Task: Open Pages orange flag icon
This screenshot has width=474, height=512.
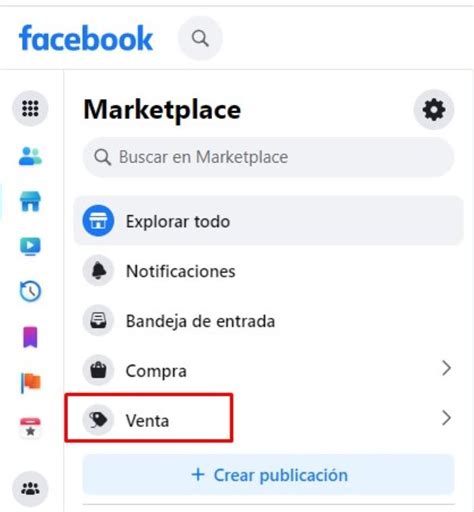Action: (x=30, y=383)
